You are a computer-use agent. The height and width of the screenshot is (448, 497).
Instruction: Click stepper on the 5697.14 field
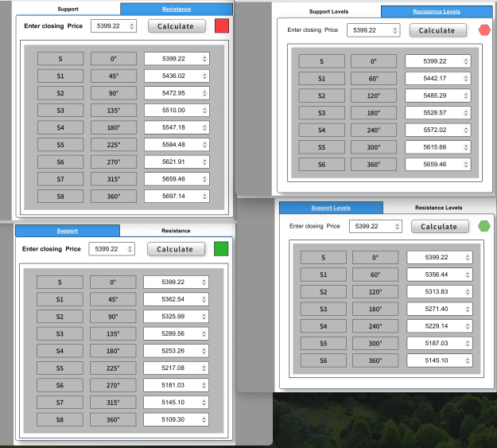click(204, 196)
